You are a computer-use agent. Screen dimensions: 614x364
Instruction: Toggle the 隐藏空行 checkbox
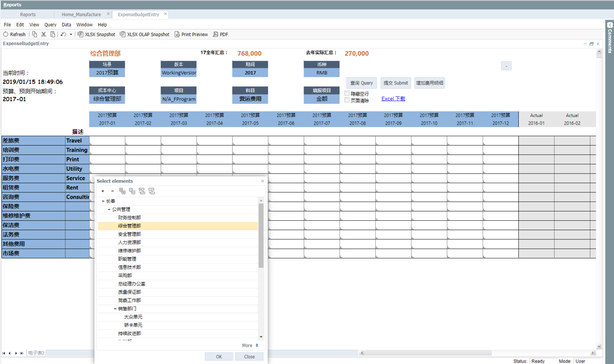[x=347, y=93]
